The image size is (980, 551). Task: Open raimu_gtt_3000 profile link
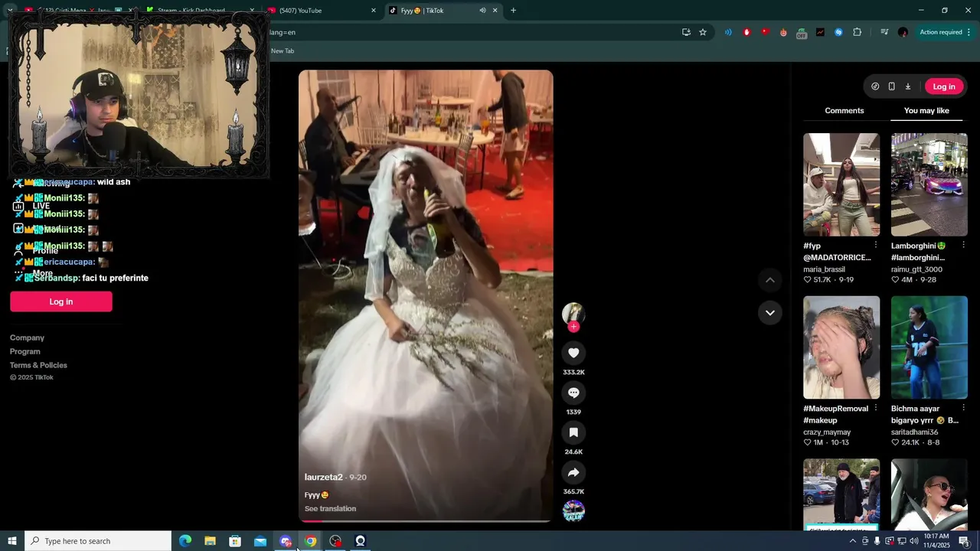[916, 269]
